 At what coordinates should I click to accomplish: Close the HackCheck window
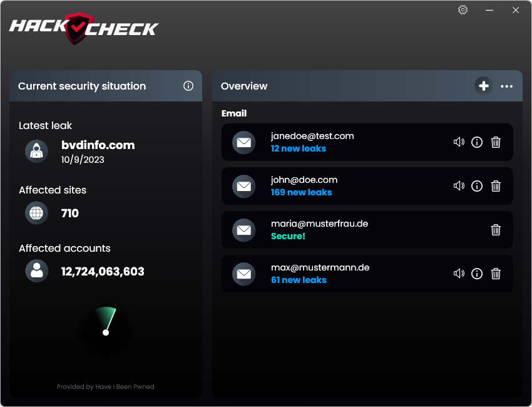click(515, 10)
